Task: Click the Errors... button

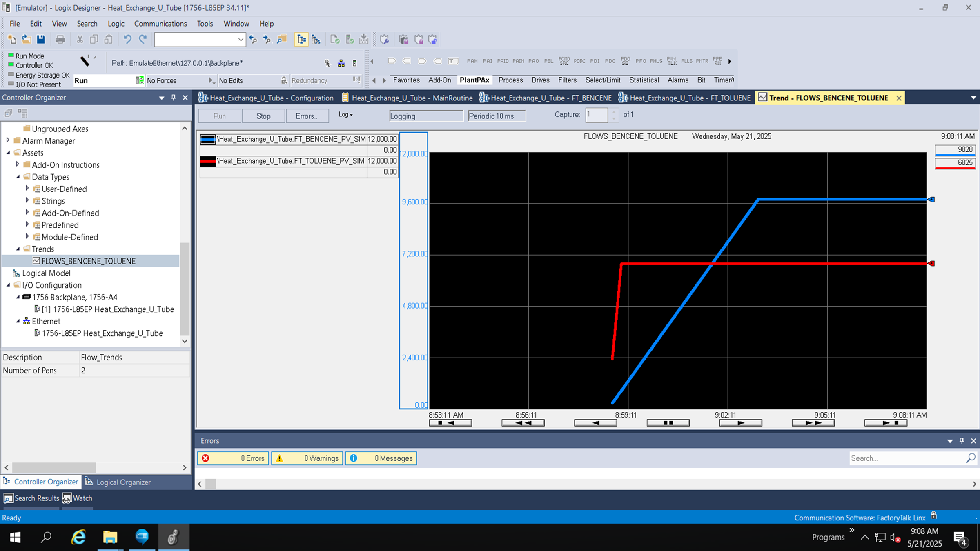Action: click(307, 116)
